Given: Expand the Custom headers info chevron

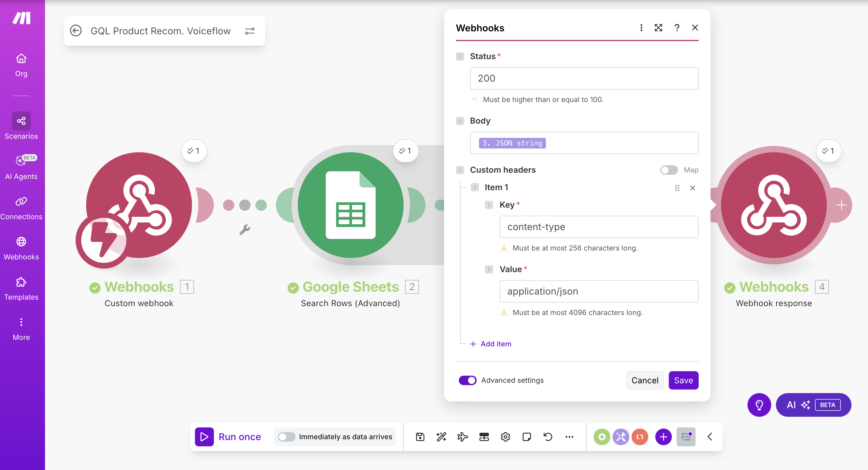Looking at the screenshot, I should tap(460, 170).
